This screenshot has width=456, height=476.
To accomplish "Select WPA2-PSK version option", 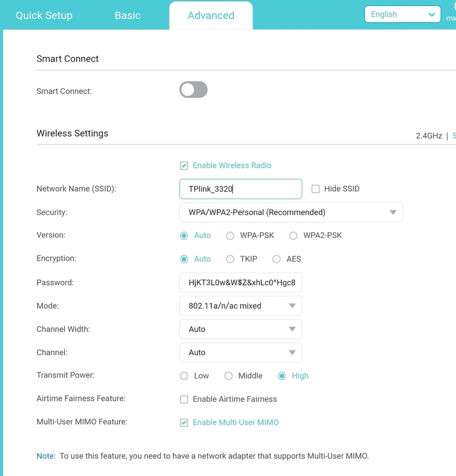I will [293, 236].
